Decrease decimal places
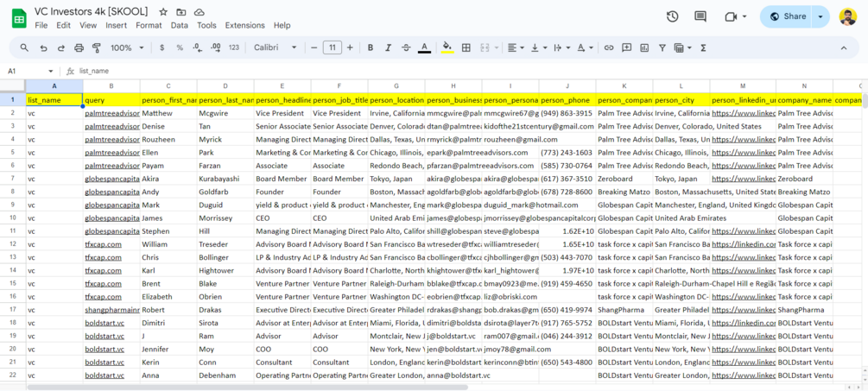 (197, 48)
